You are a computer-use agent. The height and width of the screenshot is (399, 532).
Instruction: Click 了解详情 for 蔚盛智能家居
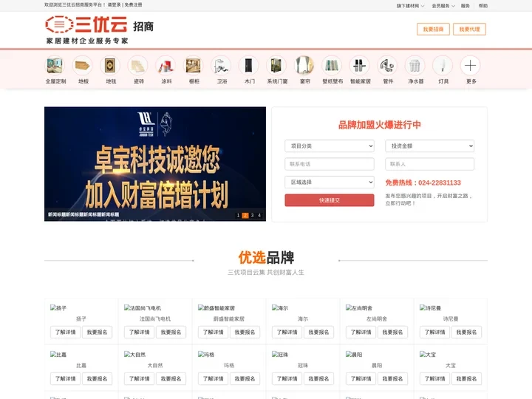pyautogui.click(x=213, y=332)
